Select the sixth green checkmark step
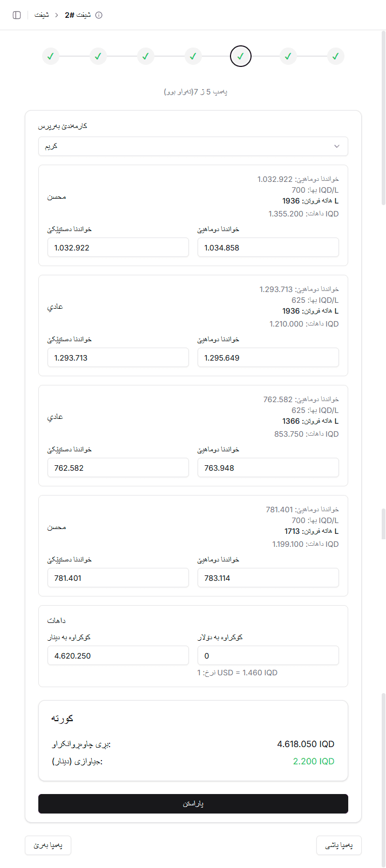Viewport: 386px width, 868px height. 288,56
